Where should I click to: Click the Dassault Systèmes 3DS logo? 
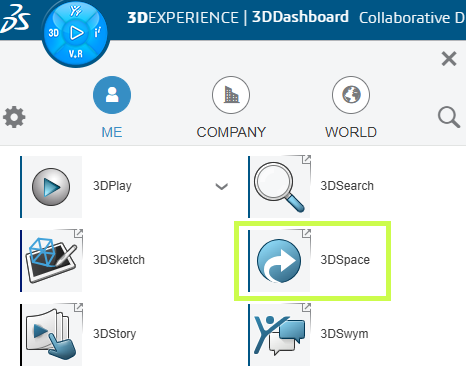point(15,19)
